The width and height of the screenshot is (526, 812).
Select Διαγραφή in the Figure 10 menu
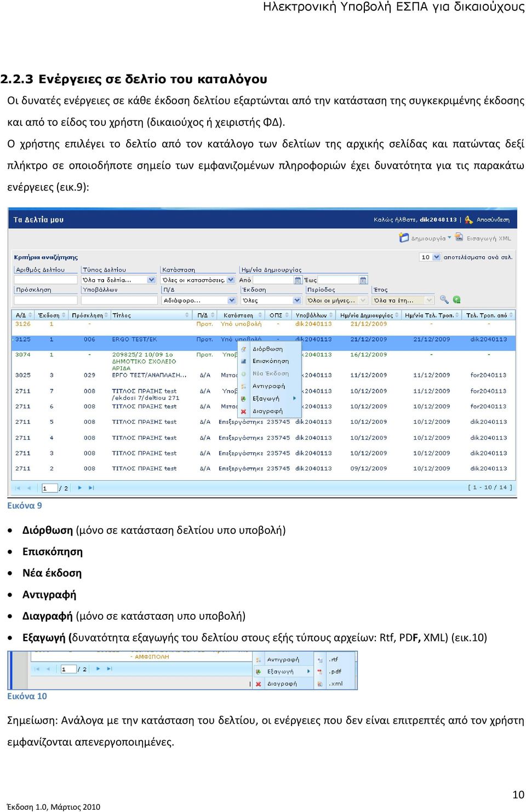coord(283,683)
